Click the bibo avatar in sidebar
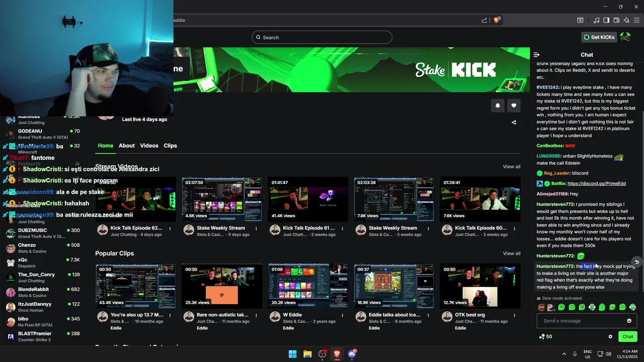The image size is (644, 362). tap(10, 322)
